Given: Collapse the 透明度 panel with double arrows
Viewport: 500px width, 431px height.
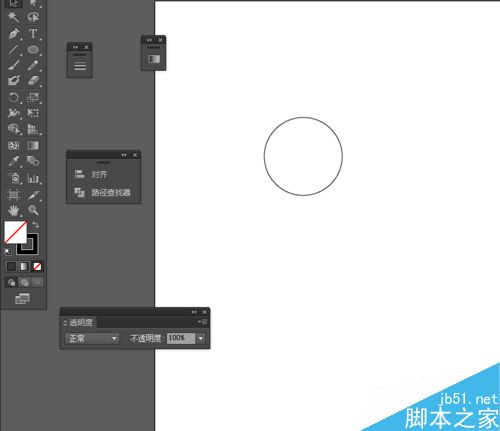Looking at the screenshot, I should click(194, 312).
